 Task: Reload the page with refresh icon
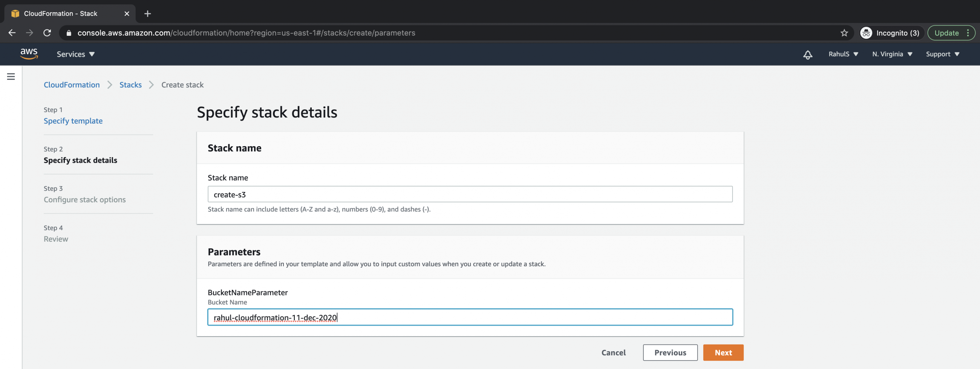[x=47, y=33]
